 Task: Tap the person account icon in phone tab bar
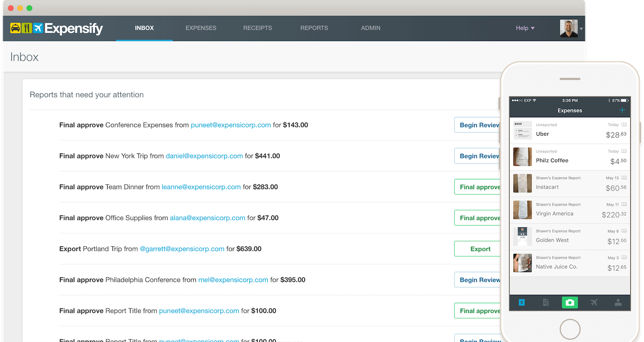coord(618,302)
